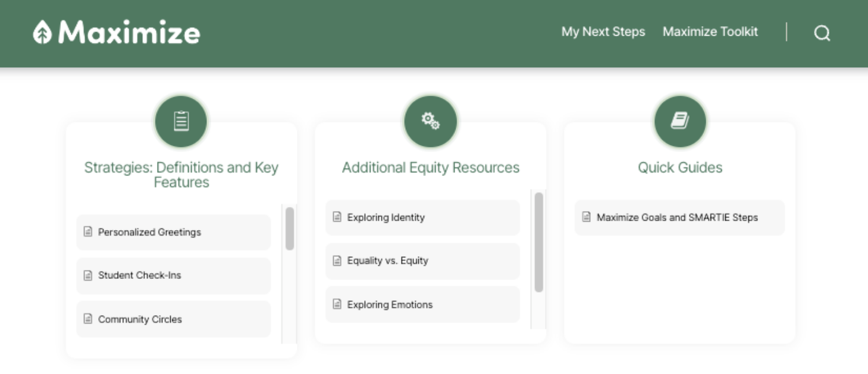Open the Student Check-Ins resource
The image size is (868, 374).
pyautogui.click(x=173, y=276)
